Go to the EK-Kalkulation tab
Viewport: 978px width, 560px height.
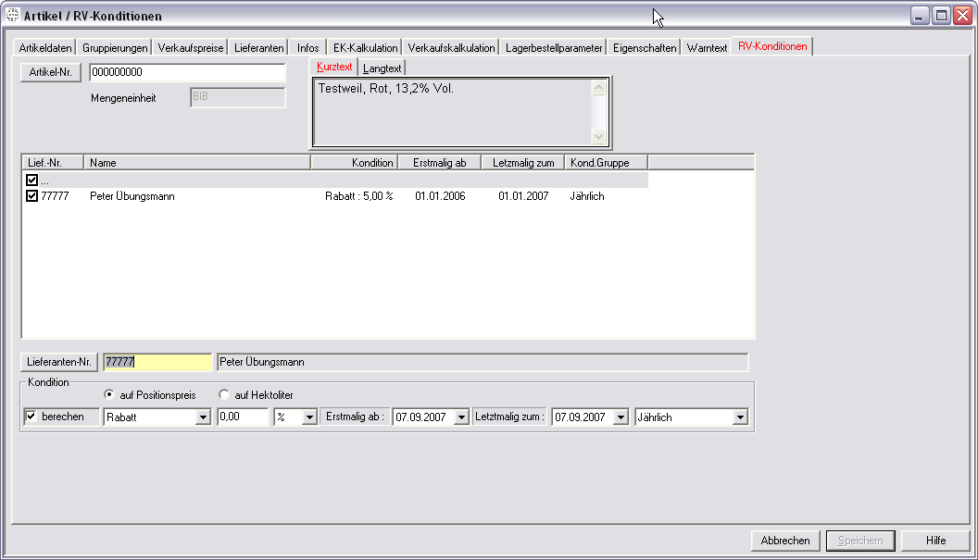365,47
